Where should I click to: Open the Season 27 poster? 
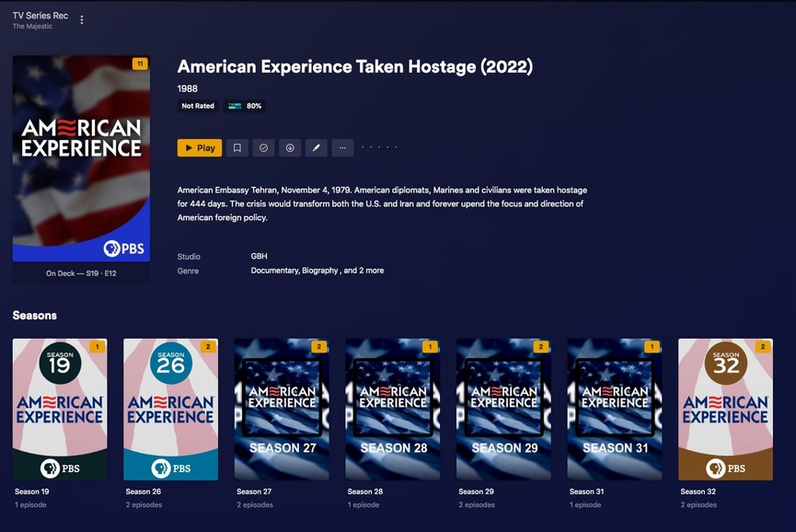[x=282, y=410]
